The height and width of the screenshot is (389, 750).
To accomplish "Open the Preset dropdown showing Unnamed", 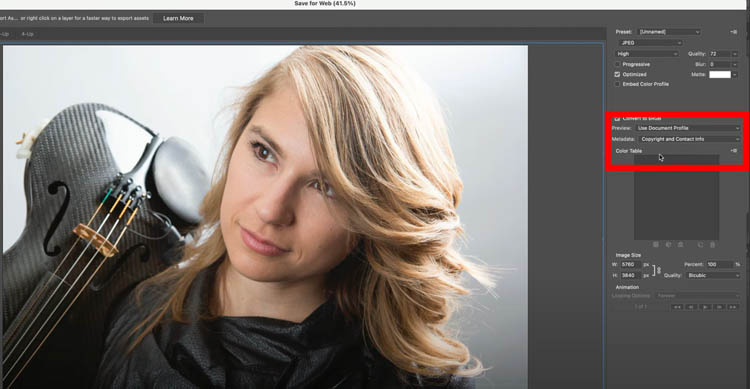I will click(x=669, y=32).
